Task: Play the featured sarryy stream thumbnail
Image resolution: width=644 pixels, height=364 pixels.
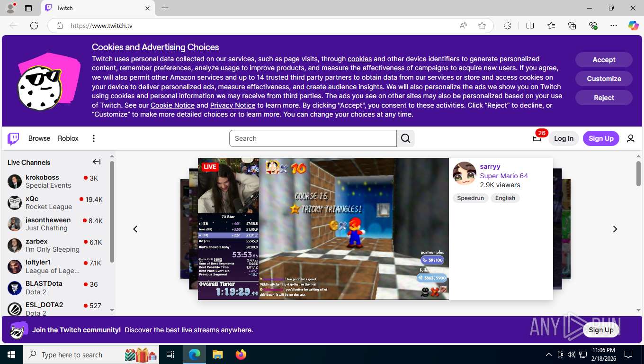Action: pos(323,229)
